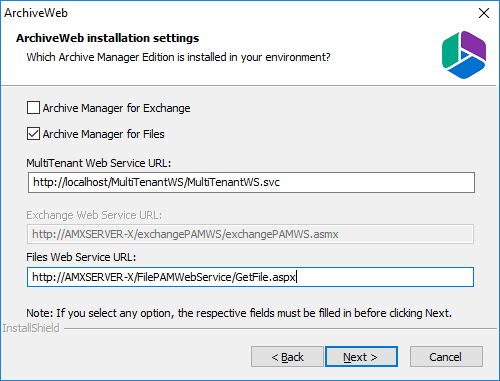Click the Note text above the buttons
Viewport: 500px width, 381px height.
pos(239,313)
